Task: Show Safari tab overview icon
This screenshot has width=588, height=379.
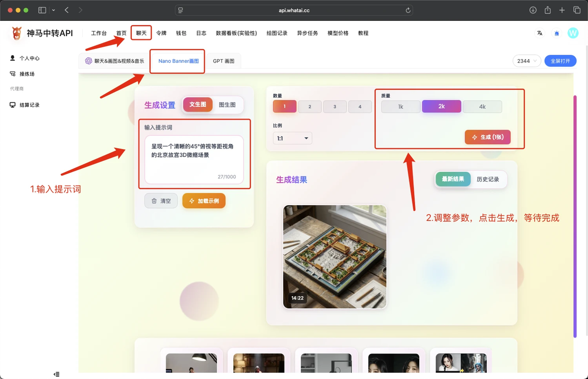Action: [x=577, y=10]
